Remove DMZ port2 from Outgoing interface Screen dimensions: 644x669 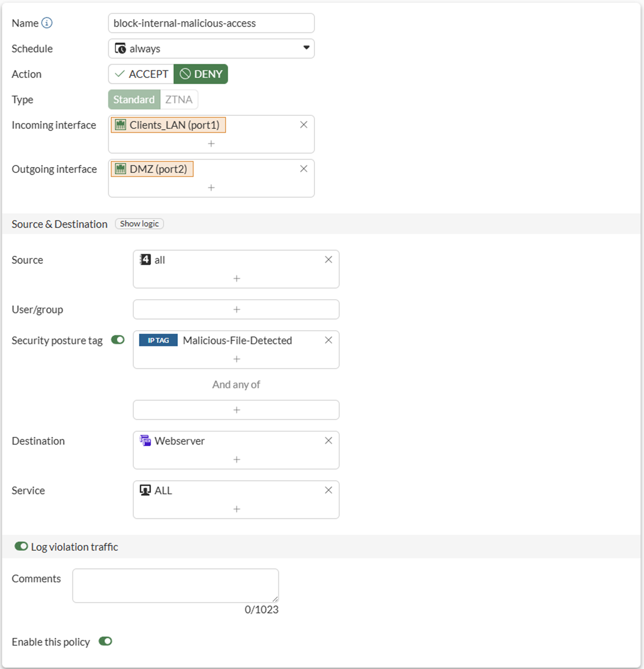303,169
